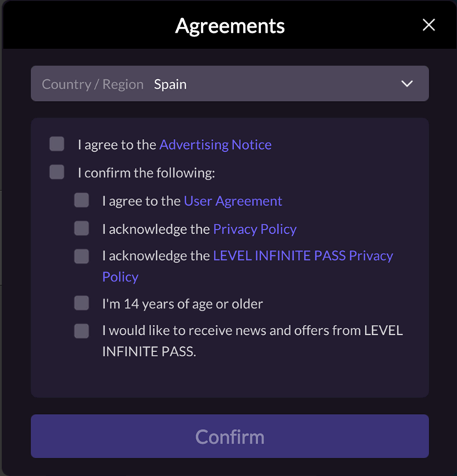This screenshot has width=457, height=476.
Task: Tick the Privacy Policy acknowledgment checkbox
Action: tap(81, 229)
